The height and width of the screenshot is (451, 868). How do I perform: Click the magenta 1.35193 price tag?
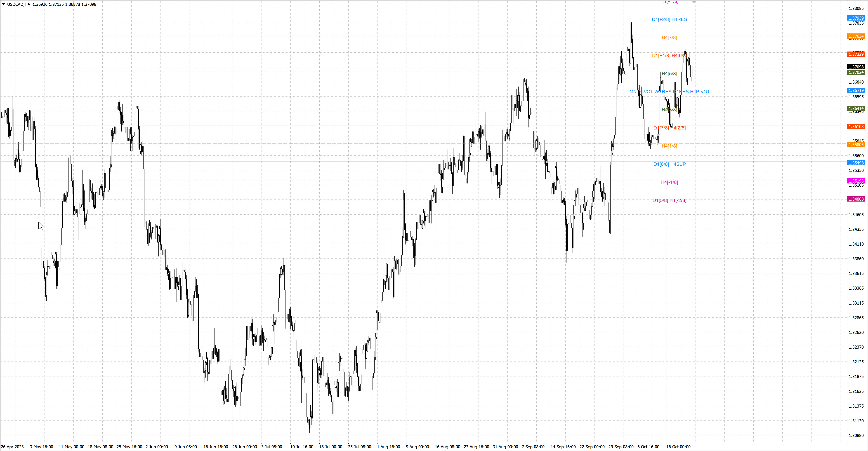(856, 181)
